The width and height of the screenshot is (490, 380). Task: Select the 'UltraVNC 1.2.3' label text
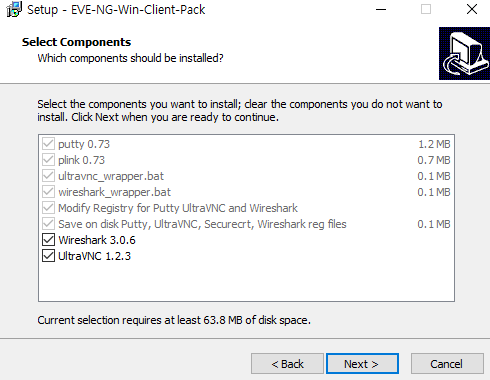(95, 256)
